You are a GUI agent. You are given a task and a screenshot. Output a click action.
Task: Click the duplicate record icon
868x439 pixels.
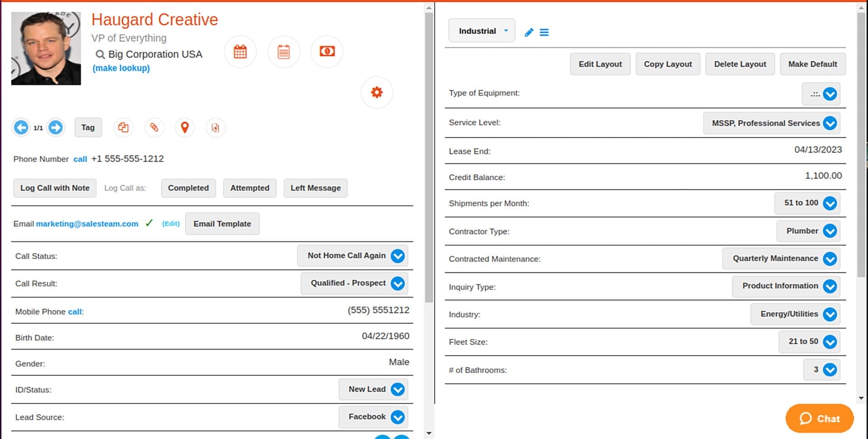[x=123, y=128]
